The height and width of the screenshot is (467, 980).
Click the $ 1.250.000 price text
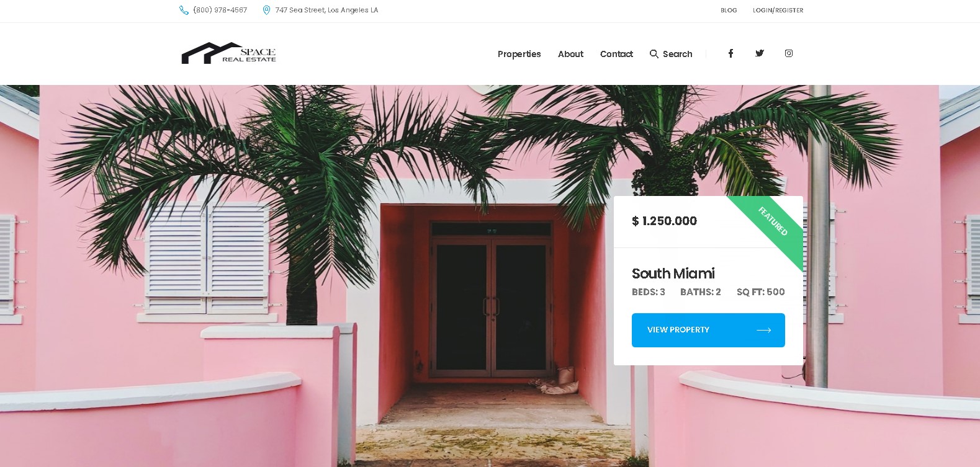pyautogui.click(x=664, y=221)
